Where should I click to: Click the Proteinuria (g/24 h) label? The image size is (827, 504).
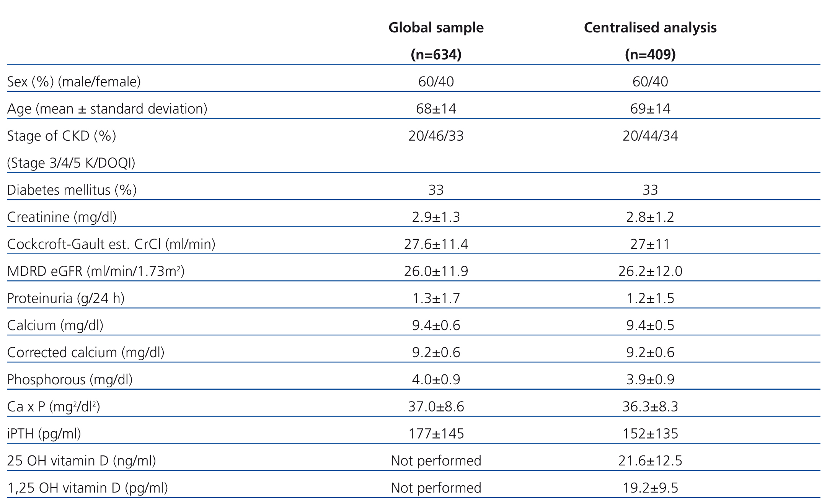[66, 299]
